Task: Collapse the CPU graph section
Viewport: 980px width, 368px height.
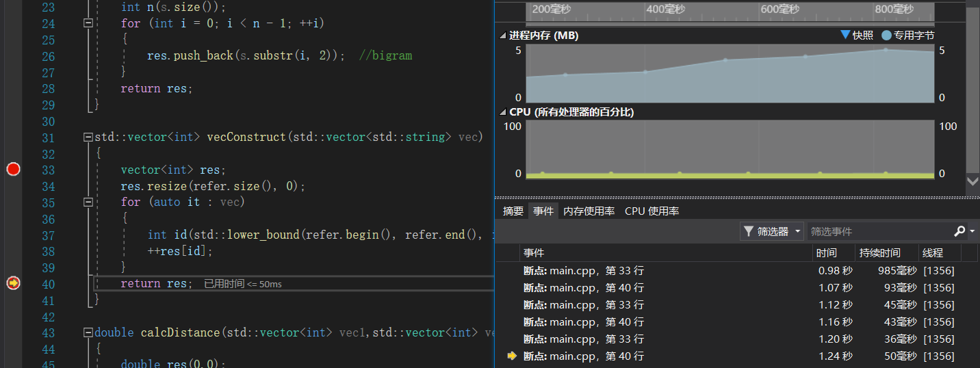Action: coord(504,112)
